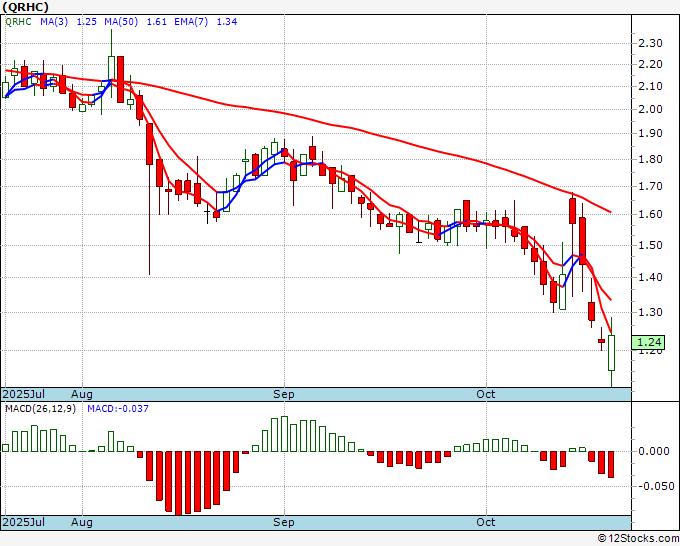Click the Aug label on MACD axis
Image resolution: width=680 pixels, height=546 pixels.
click(x=82, y=522)
